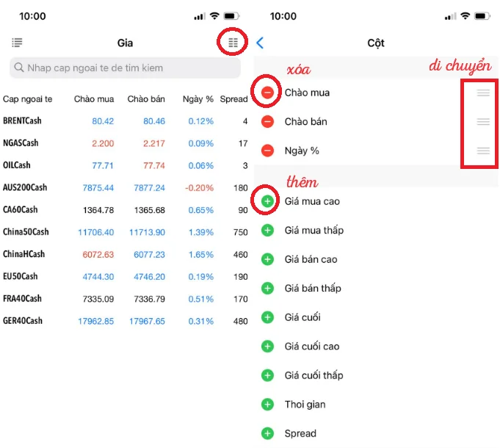
Task: Open the OILCash symbol
Action: pos(17,165)
